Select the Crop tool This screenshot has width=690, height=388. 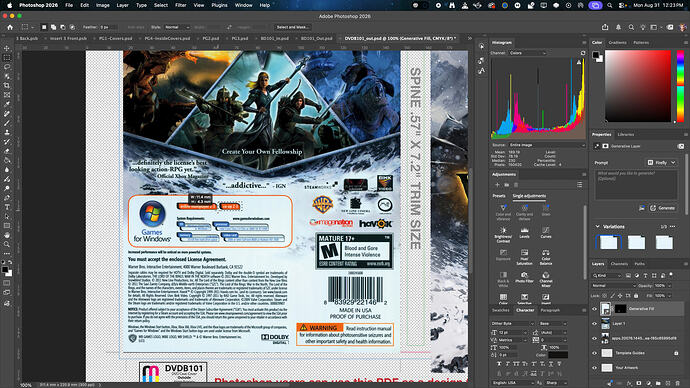(x=7, y=85)
